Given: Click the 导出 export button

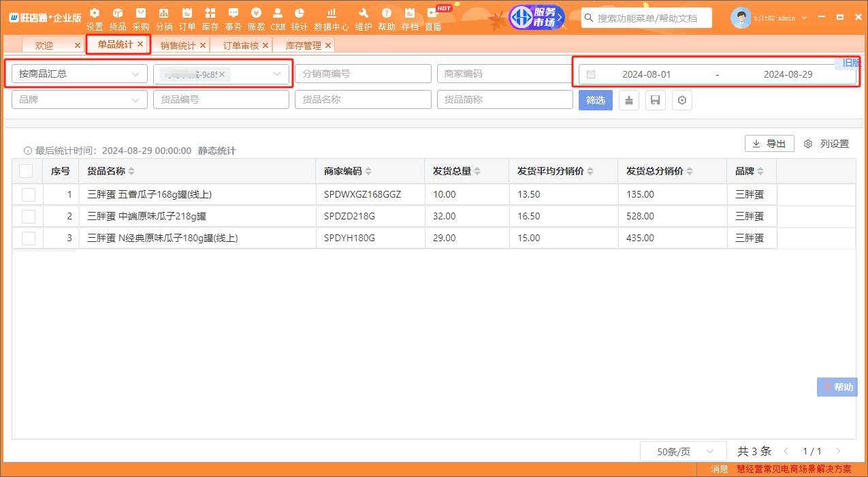Looking at the screenshot, I should (x=769, y=144).
